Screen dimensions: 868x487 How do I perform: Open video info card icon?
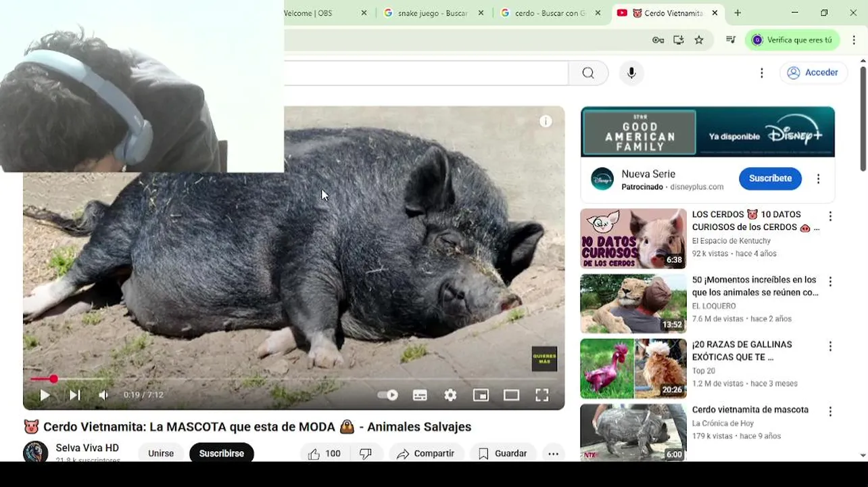(x=546, y=121)
